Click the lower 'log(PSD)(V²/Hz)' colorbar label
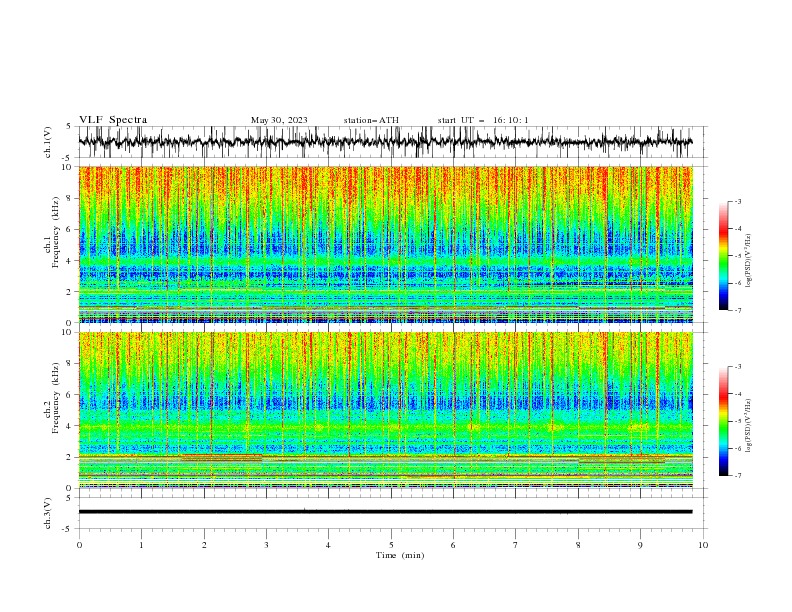The height and width of the screenshot is (612, 792). (x=748, y=426)
